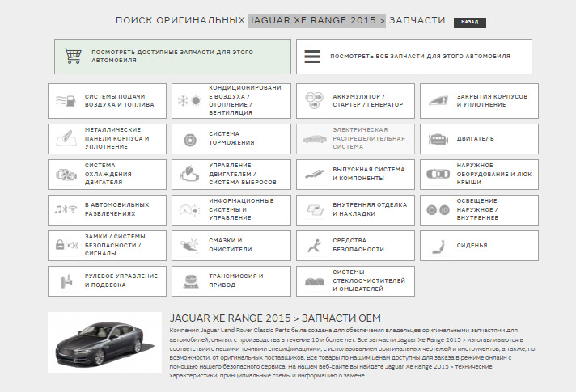Image resolution: width=576 pixels, height=392 pixels.
Task: Click the hamburger menu icon for all parts
Action: pos(312,57)
